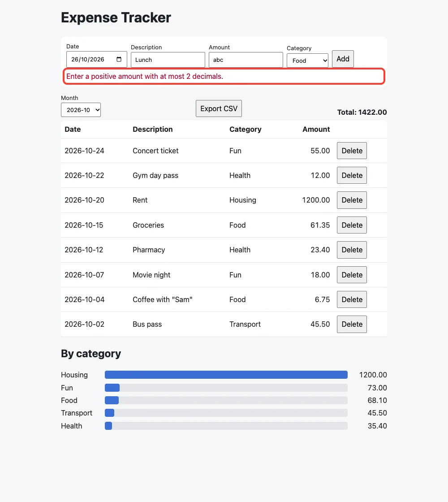
Task: Select the 2026-10-12 date cell
Action: [84, 250]
